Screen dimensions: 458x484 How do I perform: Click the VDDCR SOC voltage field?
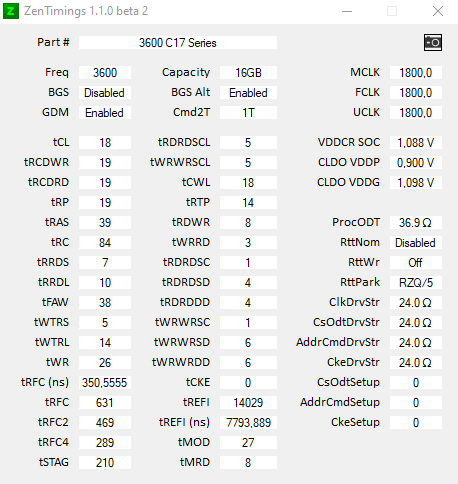[416, 143]
